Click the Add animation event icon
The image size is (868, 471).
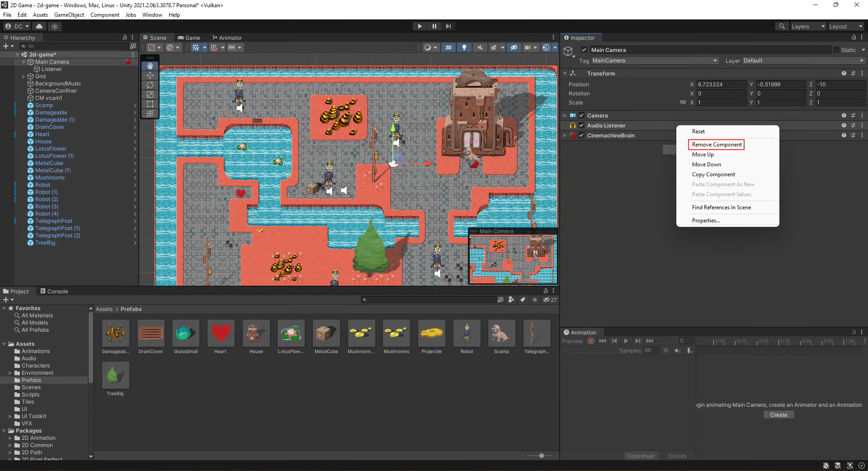689,351
